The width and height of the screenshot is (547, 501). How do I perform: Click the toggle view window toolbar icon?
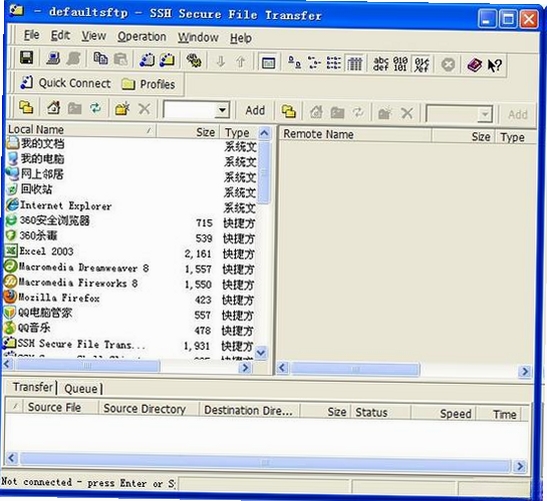pos(268,63)
